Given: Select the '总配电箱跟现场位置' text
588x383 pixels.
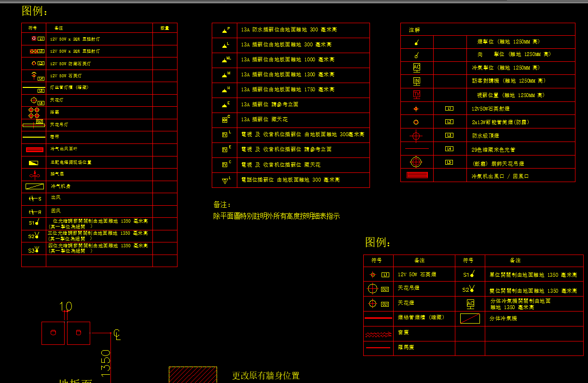Looking at the screenshot, I should 70,162.
